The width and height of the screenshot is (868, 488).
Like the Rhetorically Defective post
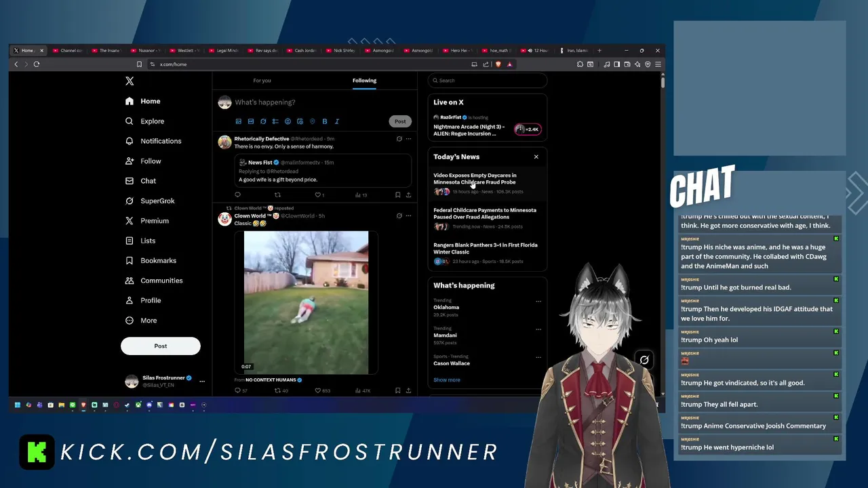(319, 195)
